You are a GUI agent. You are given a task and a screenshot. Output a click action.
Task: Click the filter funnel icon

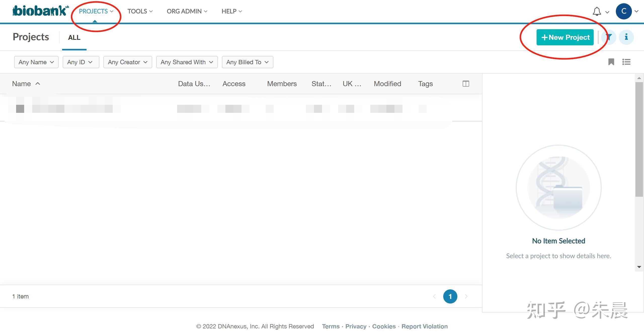point(609,37)
